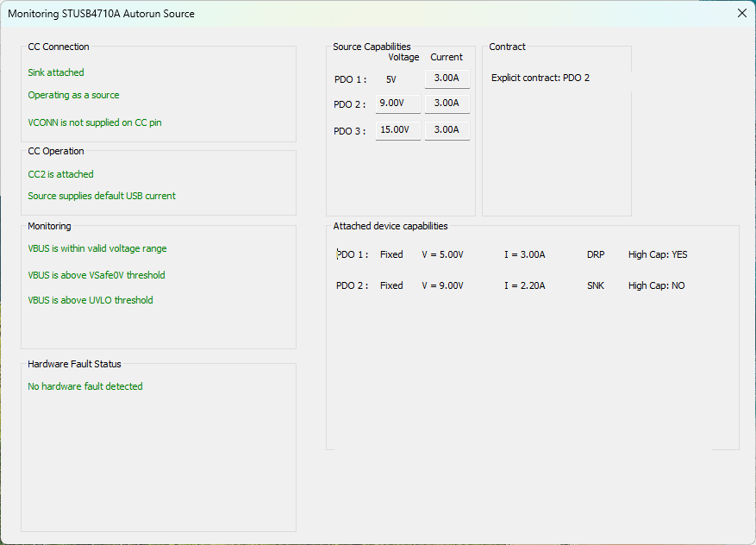Click the 'CC Connection' group label

[x=59, y=47]
